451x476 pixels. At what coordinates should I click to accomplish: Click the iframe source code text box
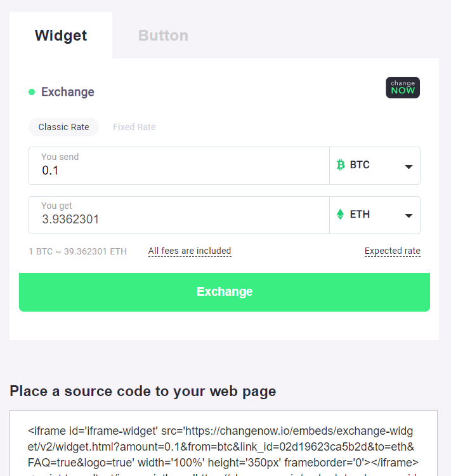click(x=223, y=443)
